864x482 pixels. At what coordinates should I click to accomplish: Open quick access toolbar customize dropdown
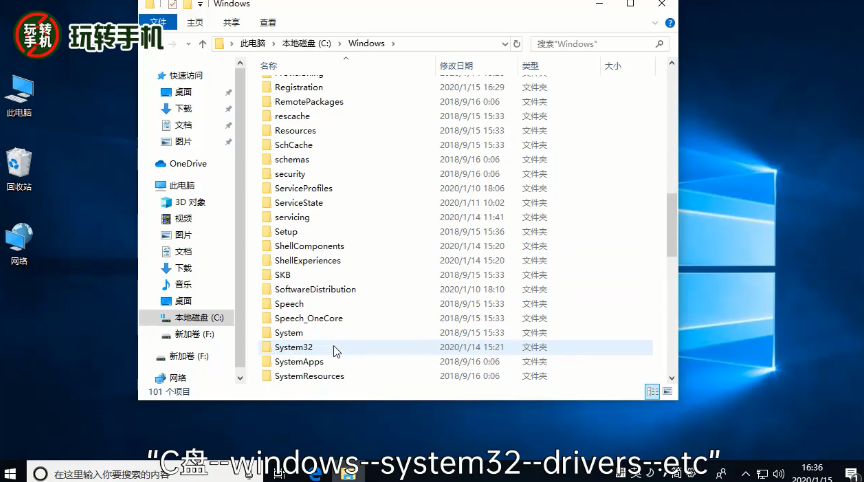200,4
